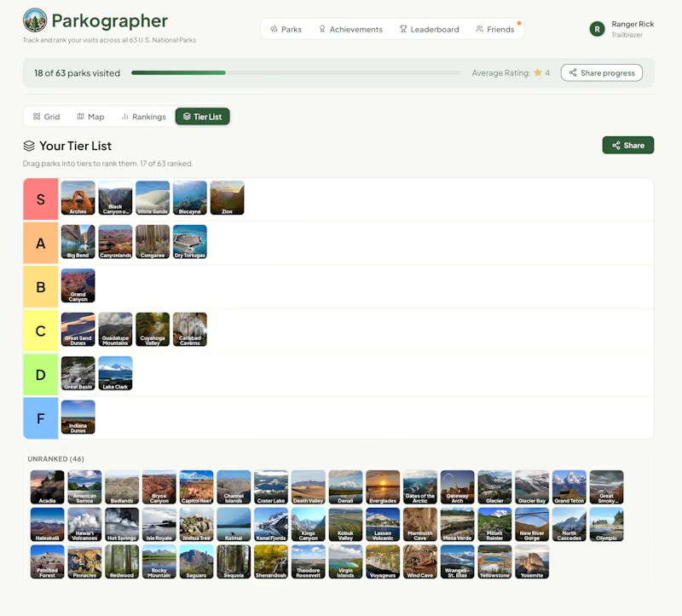This screenshot has width=682, height=616.
Task: Pick the unranked Capitol Reef tile
Action: [x=197, y=487]
